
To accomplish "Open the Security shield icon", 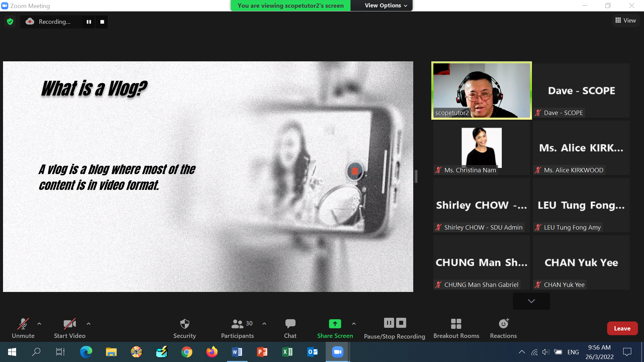I will [x=184, y=324].
